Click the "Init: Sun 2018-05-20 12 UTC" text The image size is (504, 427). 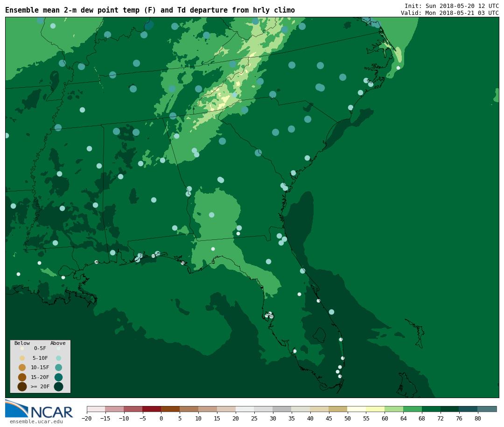click(452, 6)
